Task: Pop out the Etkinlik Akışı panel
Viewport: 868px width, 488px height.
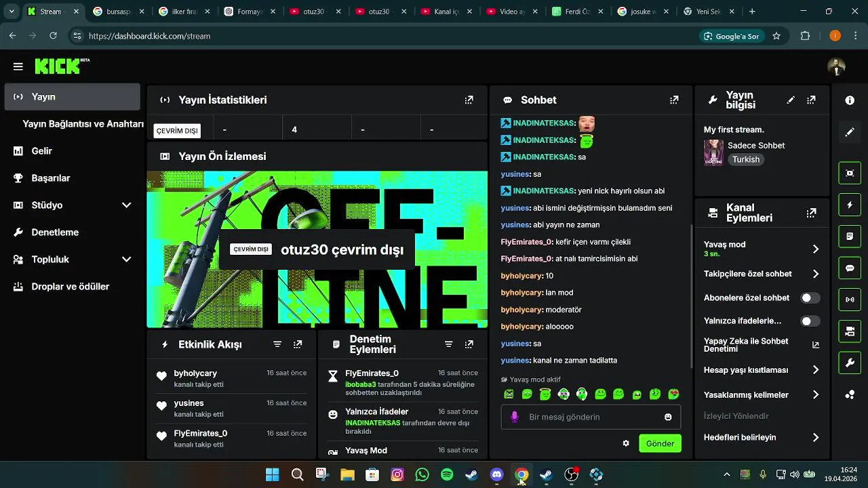Action: [x=298, y=344]
